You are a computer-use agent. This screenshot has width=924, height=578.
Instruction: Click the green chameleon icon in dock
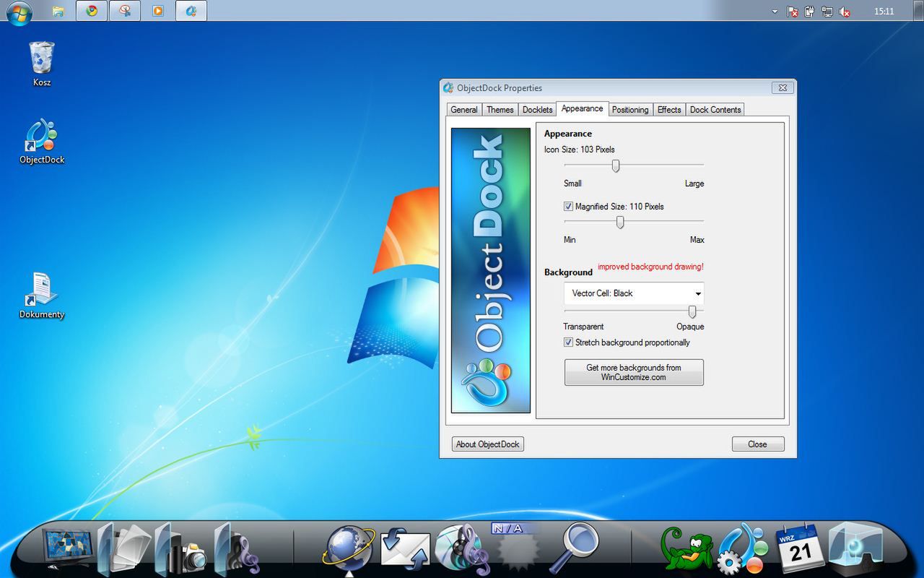coord(688,551)
